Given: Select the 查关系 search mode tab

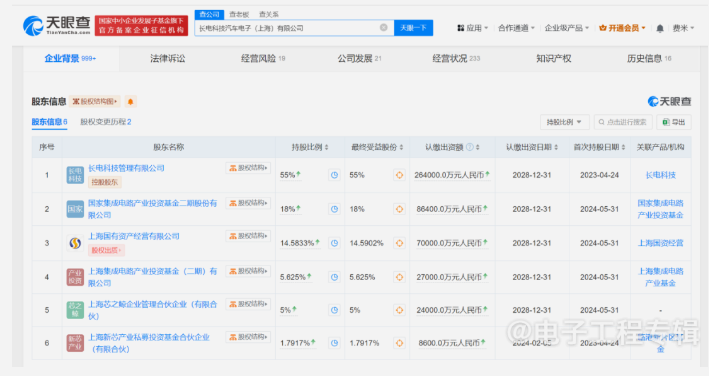Looking at the screenshot, I should tap(269, 14).
